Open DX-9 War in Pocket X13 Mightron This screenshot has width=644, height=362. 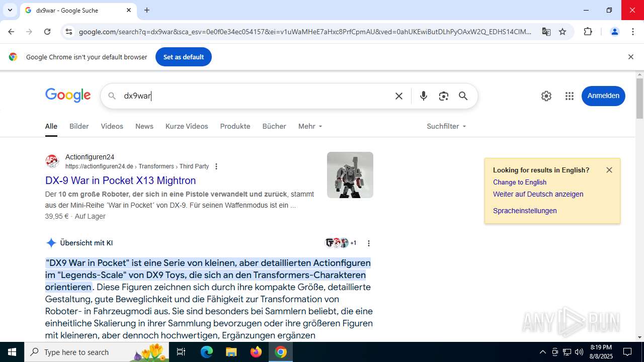121,180
